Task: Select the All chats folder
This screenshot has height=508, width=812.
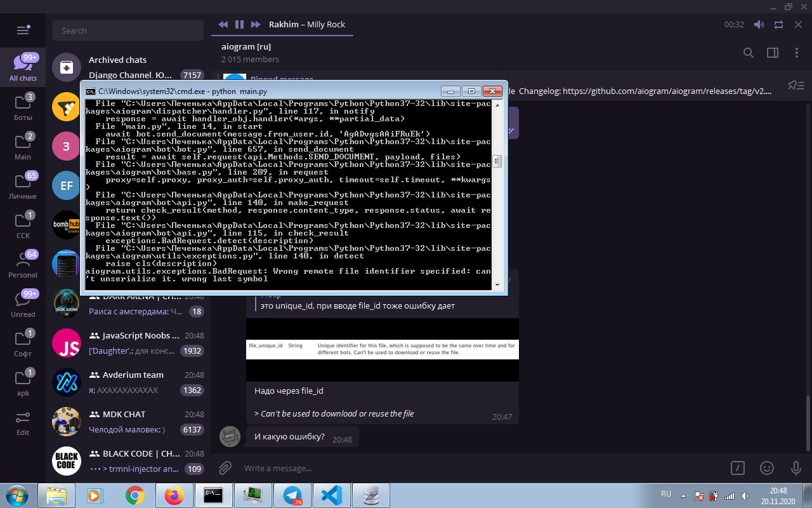Action: pyautogui.click(x=23, y=67)
